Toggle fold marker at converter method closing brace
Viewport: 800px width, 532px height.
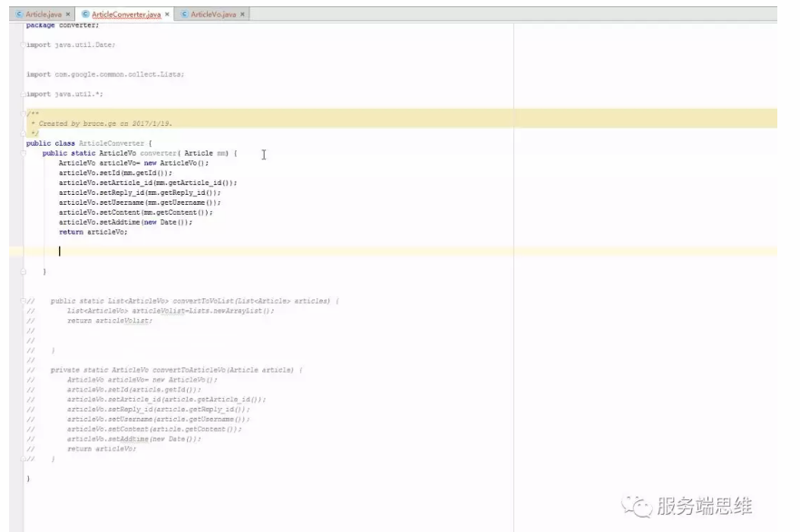23,272
